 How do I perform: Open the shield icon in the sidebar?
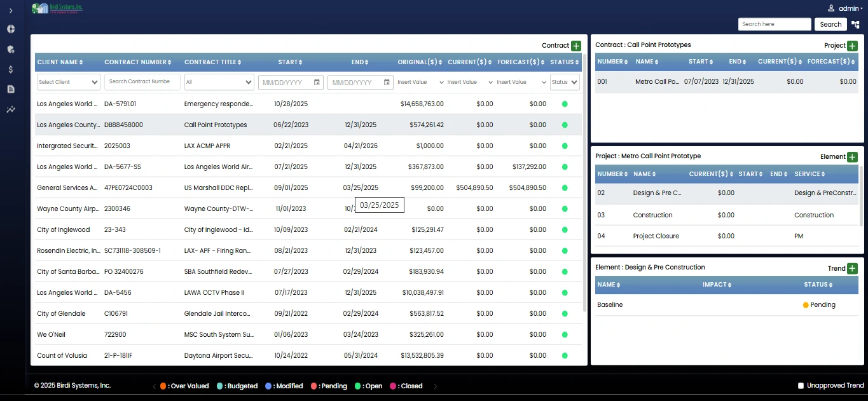[11, 49]
